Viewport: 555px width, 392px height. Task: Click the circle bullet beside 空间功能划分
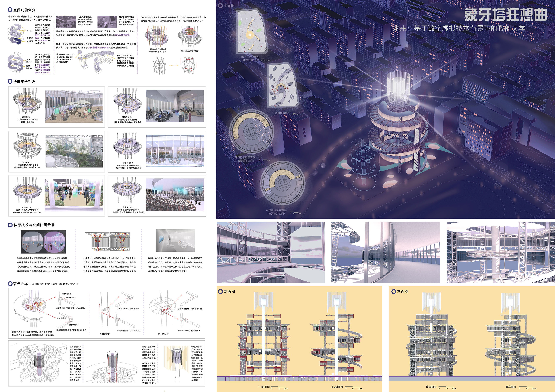click(10, 10)
